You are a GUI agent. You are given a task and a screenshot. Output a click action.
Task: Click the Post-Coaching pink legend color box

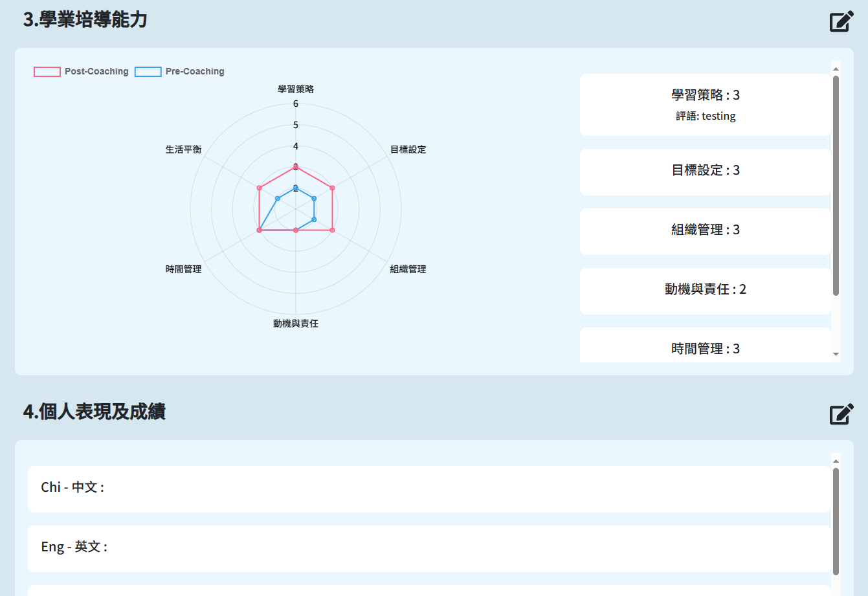[x=47, y=72]
